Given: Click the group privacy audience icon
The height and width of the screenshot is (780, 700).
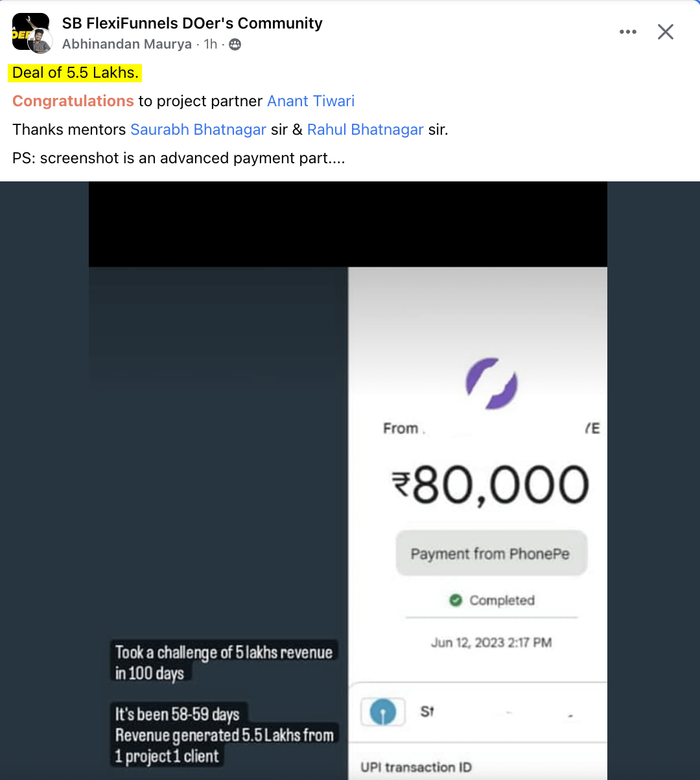Looking at the screenshot, I should [x=235, y=44].
